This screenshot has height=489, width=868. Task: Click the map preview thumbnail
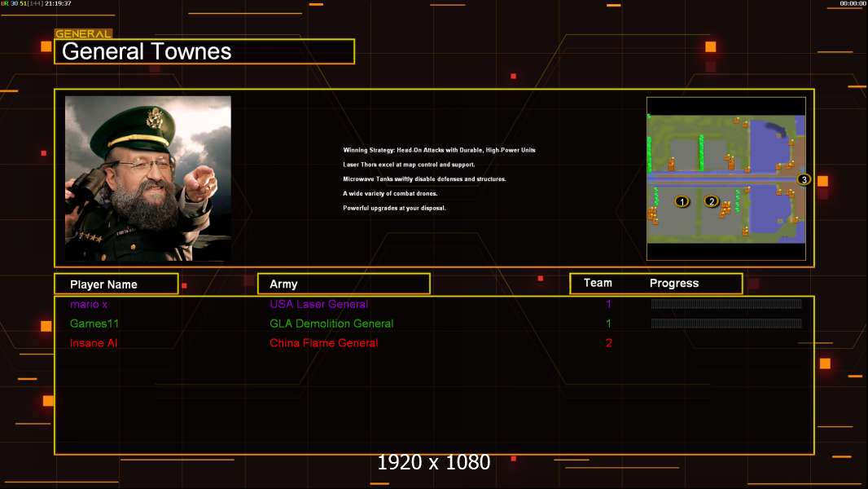point(726,178)
